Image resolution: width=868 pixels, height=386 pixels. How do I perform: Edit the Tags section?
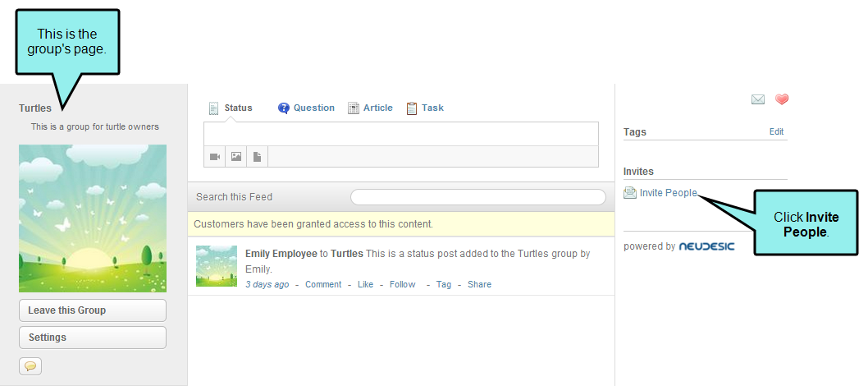point(776,131)
